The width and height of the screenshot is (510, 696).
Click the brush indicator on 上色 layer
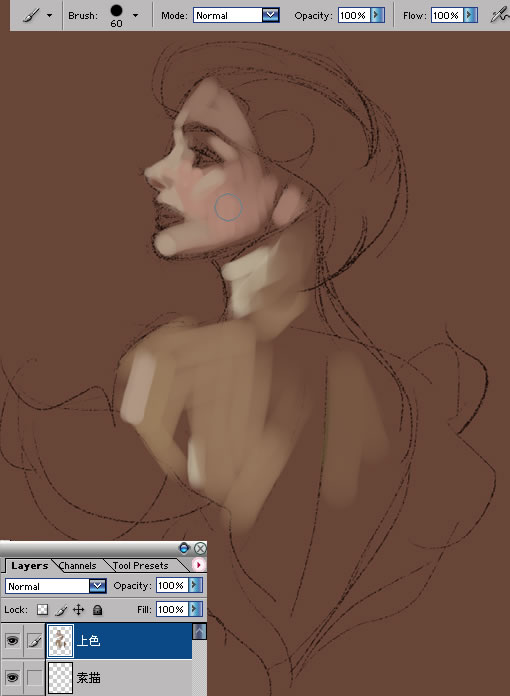[35, 641]
